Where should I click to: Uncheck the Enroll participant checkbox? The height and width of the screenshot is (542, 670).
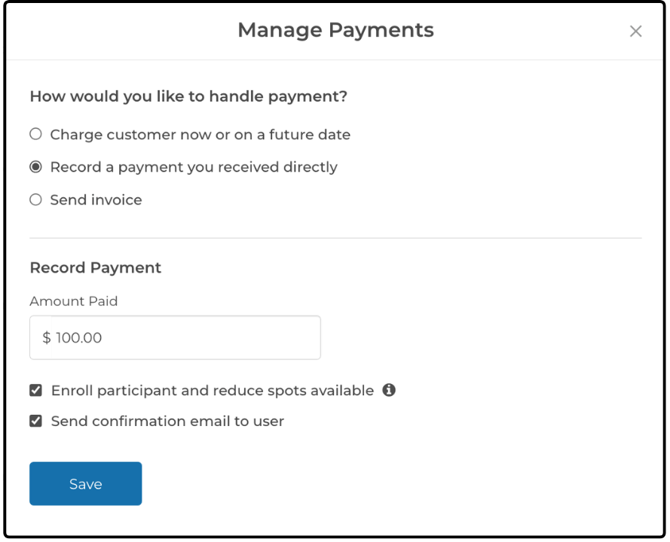coord(36,390)
